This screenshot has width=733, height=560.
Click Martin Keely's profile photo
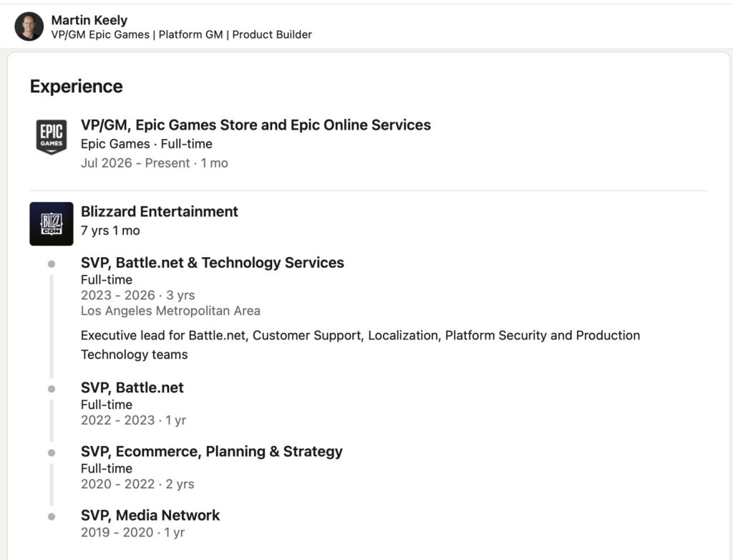tap(29, 26)
